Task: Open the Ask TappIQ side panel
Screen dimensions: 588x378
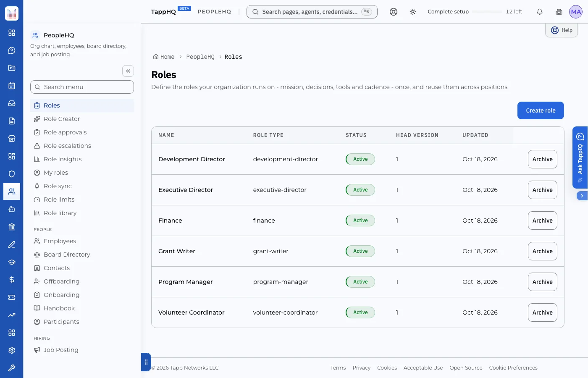Action: click(x=580, y=157)
